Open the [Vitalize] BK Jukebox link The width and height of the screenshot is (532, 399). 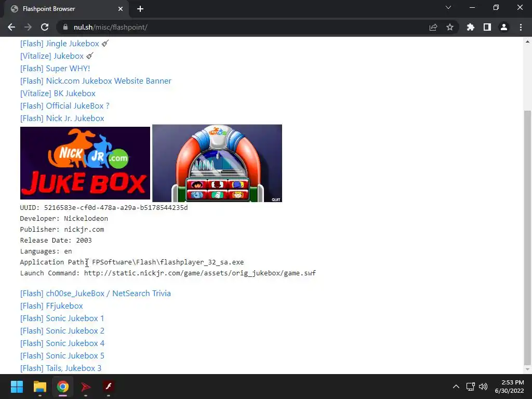point(58,94)
